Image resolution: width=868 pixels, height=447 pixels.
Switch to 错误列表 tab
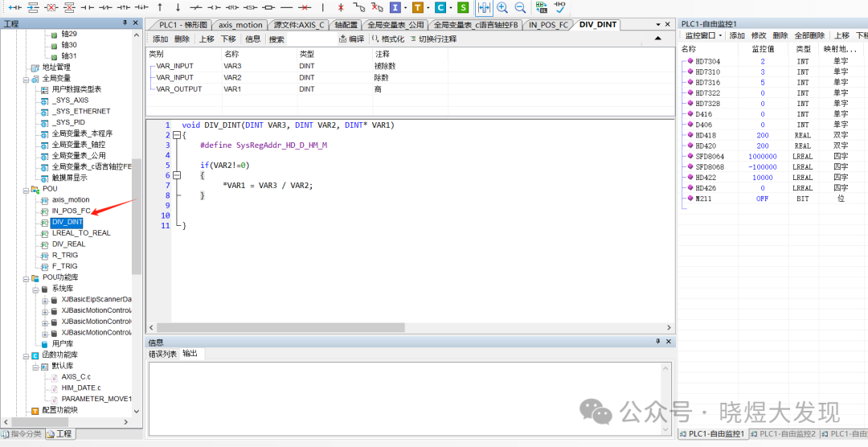click(162, 354)
